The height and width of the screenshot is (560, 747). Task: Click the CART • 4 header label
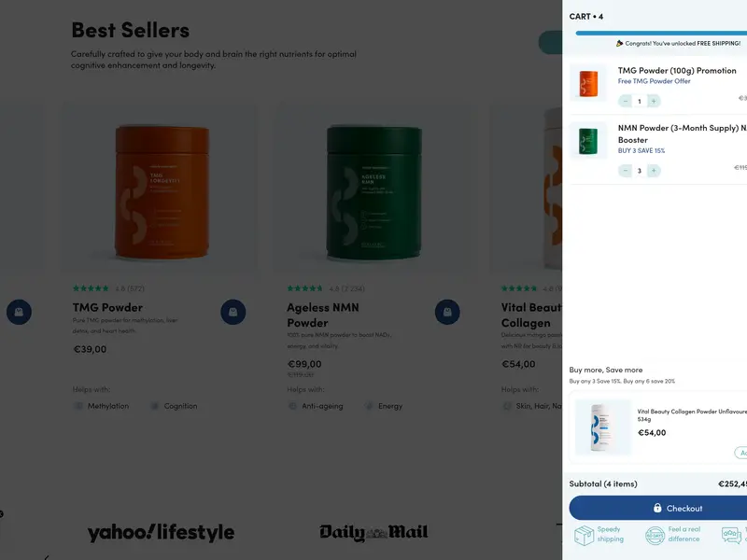click(x=587, y=15)
